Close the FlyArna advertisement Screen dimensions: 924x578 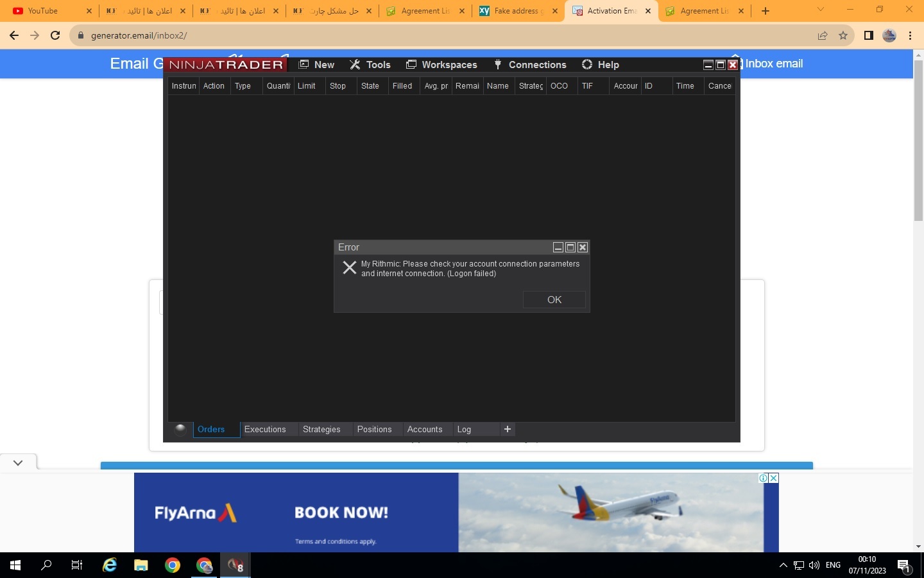click(774, 478)
